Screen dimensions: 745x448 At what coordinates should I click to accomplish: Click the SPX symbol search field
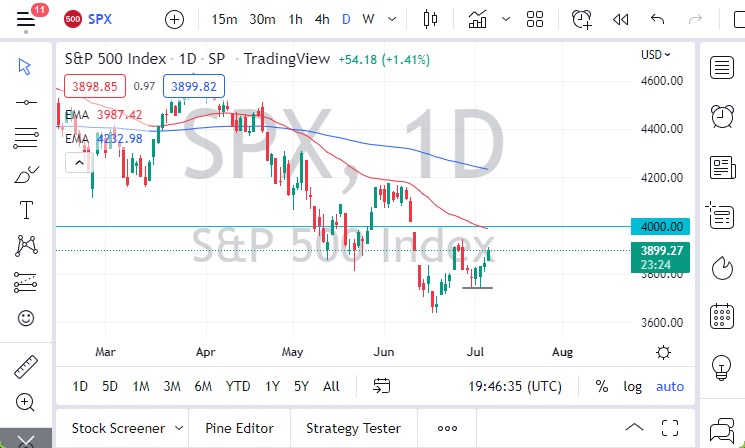(100, 19)
